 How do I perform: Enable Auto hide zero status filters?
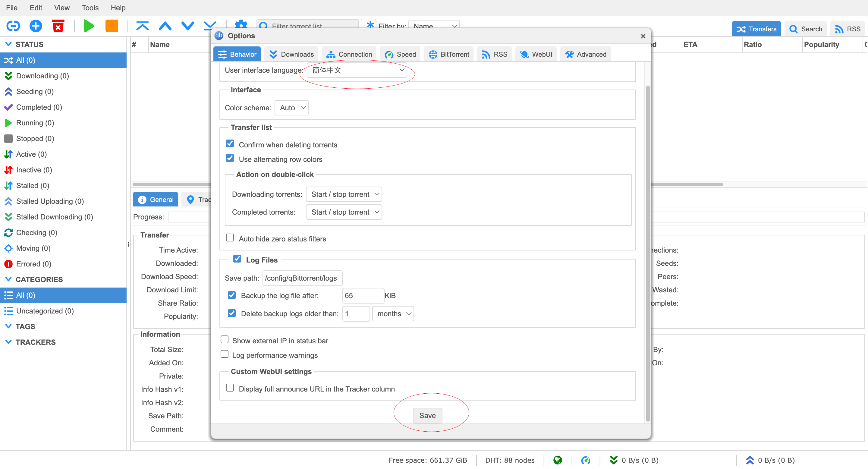(x=230, y=238)
